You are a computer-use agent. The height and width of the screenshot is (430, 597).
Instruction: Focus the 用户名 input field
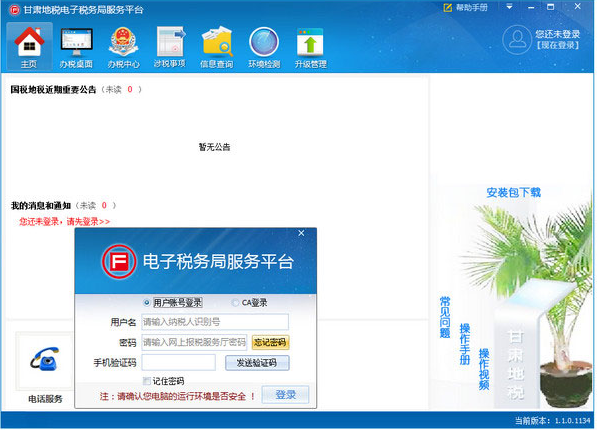coord(215,322)
